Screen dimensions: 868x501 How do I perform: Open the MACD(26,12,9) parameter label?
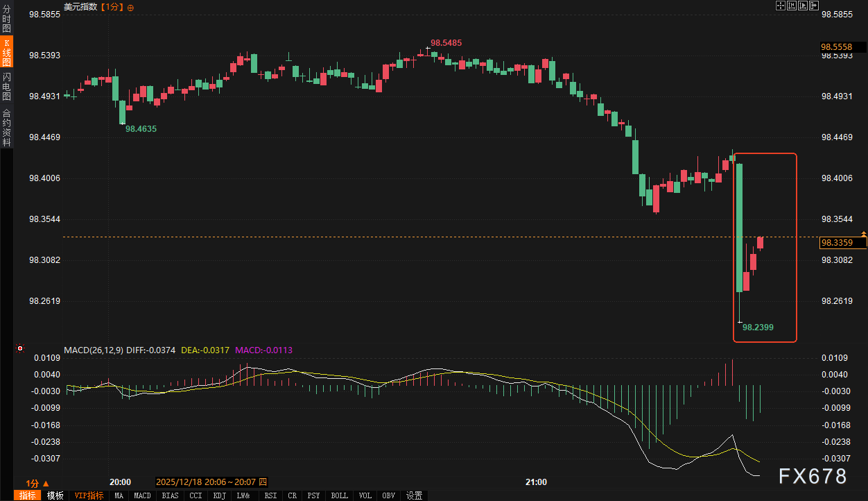point(94,350)
